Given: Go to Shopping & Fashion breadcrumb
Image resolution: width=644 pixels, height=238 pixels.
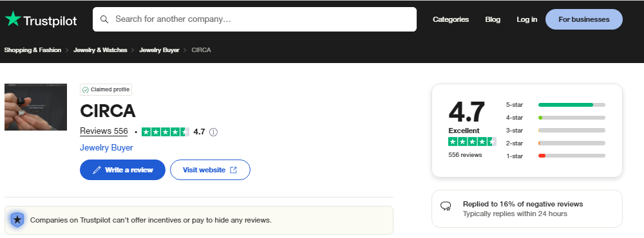Looking at the screenshot, I should [x=33, y=50].
